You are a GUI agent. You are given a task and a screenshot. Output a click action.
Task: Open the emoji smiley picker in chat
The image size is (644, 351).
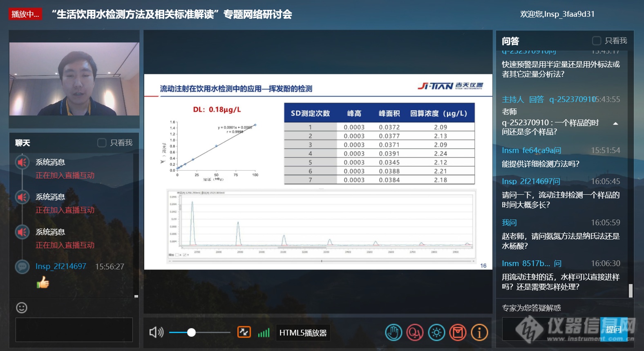[22, 308]
